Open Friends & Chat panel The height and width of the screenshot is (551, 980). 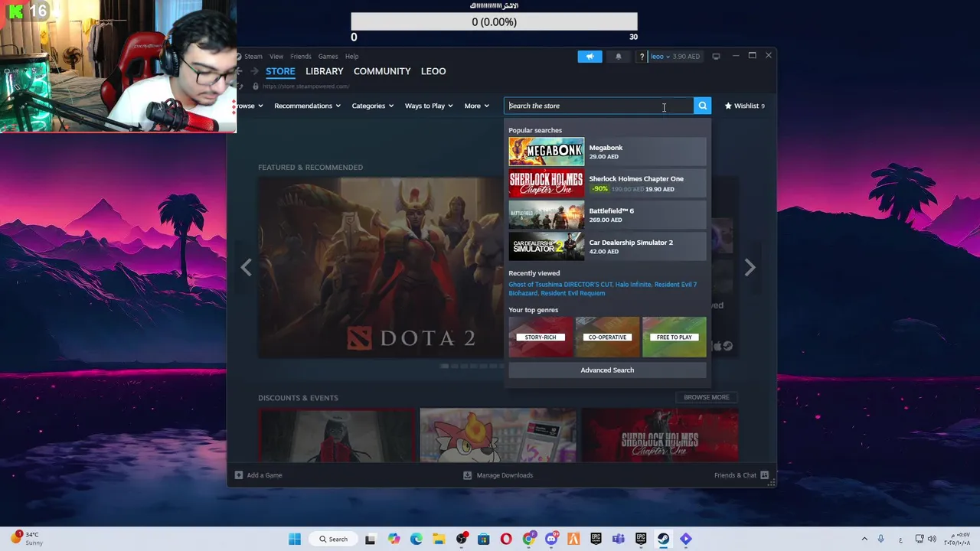741,475
